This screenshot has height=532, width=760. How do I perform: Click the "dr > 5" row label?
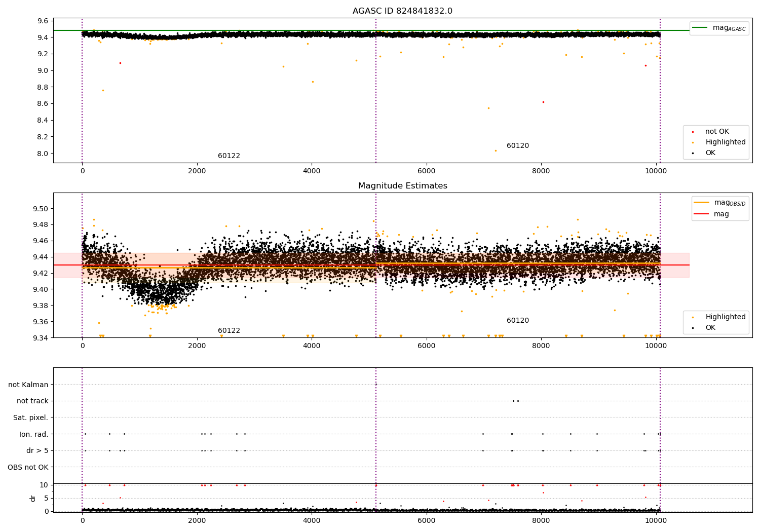pyautogui.click(x=37, y=451)
